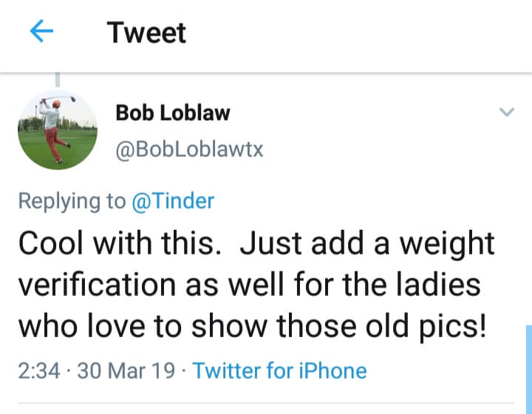Click the thread connector line above avatar
This screenshot has width=532, height=414.
[x=57, y=80]
